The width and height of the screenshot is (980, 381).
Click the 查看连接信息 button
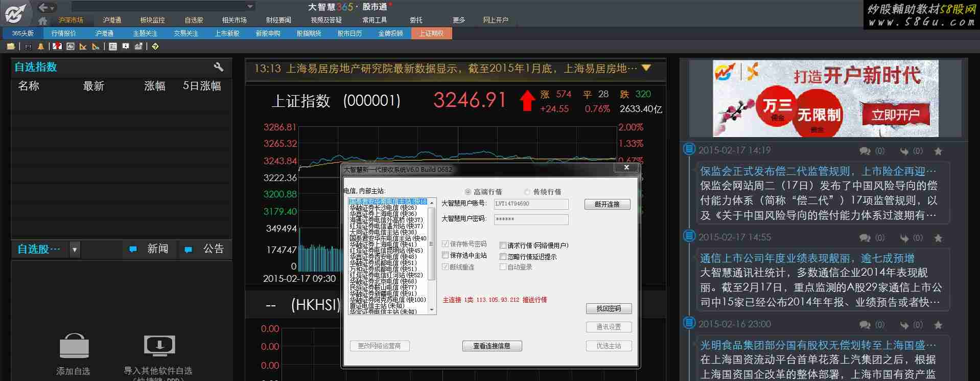pos(492,346)
